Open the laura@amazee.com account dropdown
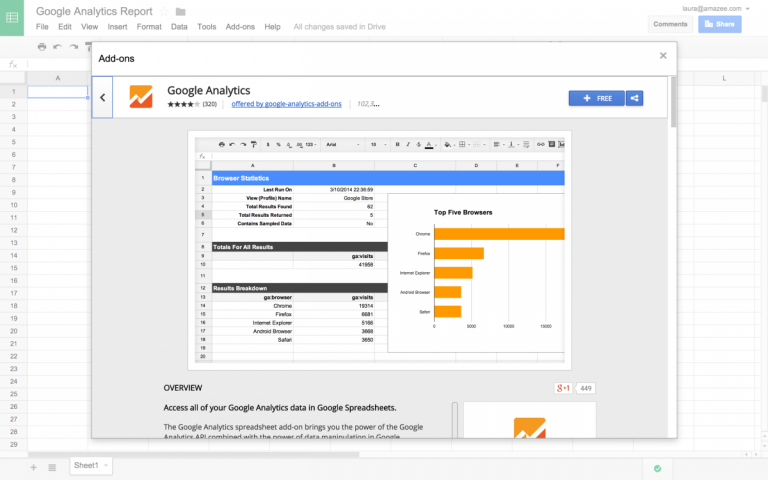The image size is (768, 480). coord(716,8)
